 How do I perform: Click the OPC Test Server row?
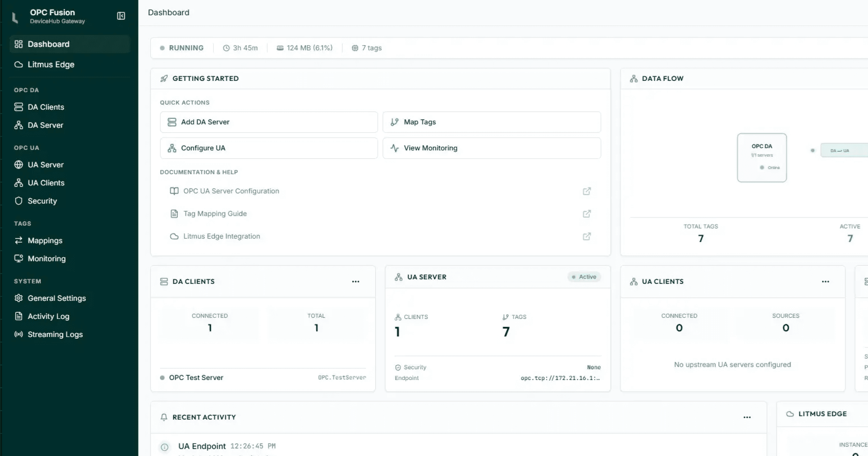coord(263,377)
